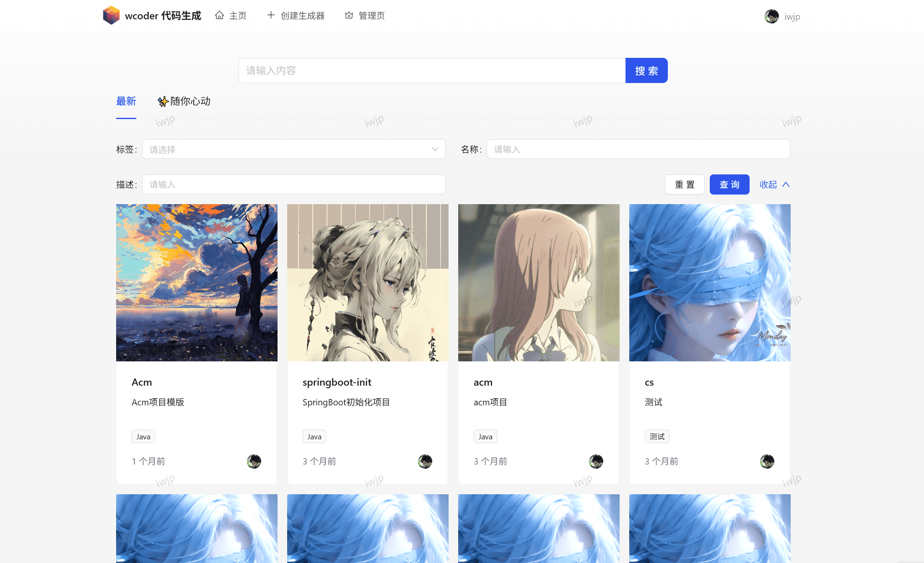Viewport: 924px width, 563px height.
Task: Click author avatar on springboot-init card
Action: 425,461
